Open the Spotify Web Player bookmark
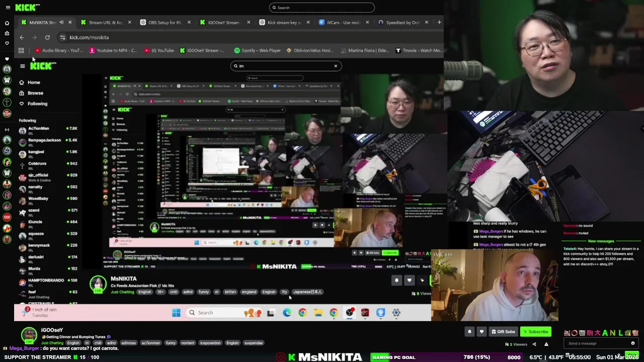This screenshot has height=362, width=644. [x=257, y=50]
